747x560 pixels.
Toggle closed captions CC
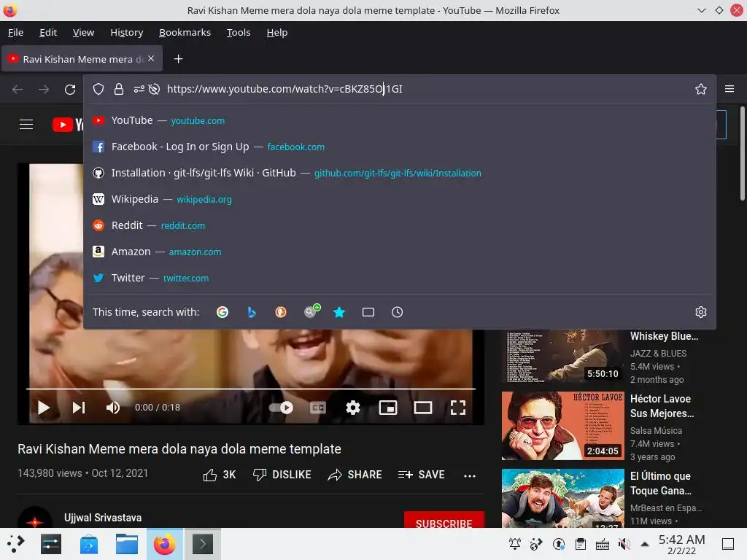318,408
